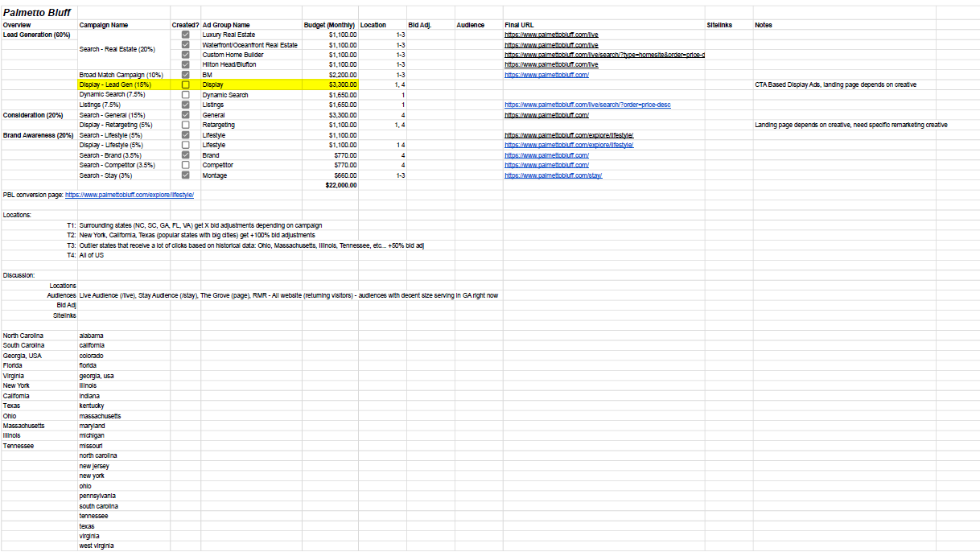Click the Brand Awareness (20%) cell
This screenshot has width=980, height=552.
click(39, 135)
